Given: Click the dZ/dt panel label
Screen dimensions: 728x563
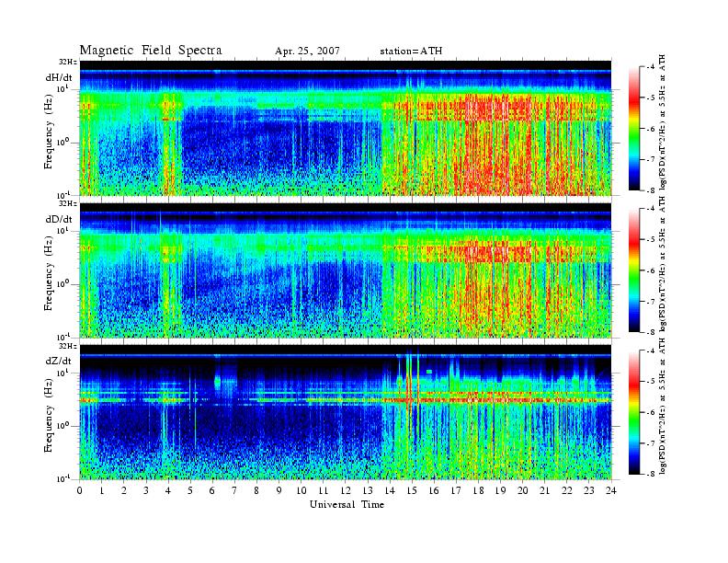Looking at the screenshot, I should pos(58,361).
